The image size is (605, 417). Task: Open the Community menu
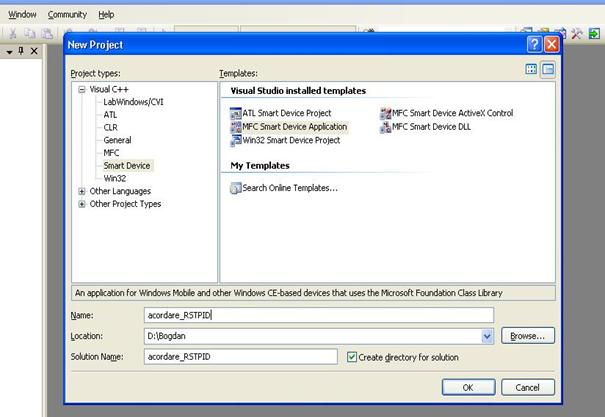67,15
